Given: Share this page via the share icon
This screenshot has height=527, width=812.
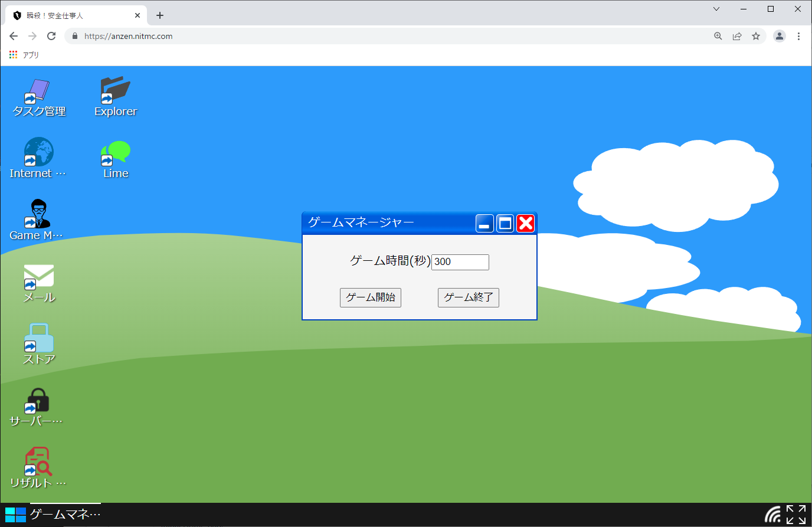Looking at the screenshot, I should pos(737,36).
